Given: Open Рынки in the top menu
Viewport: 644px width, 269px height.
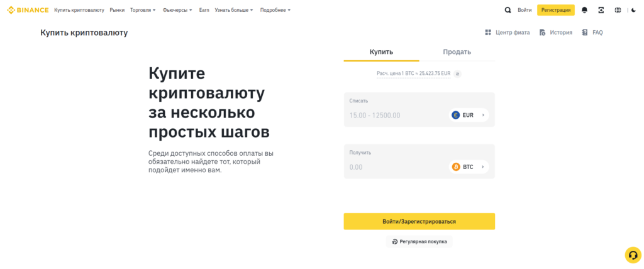Looking at the screenshot, I should [x=117, y=10].
